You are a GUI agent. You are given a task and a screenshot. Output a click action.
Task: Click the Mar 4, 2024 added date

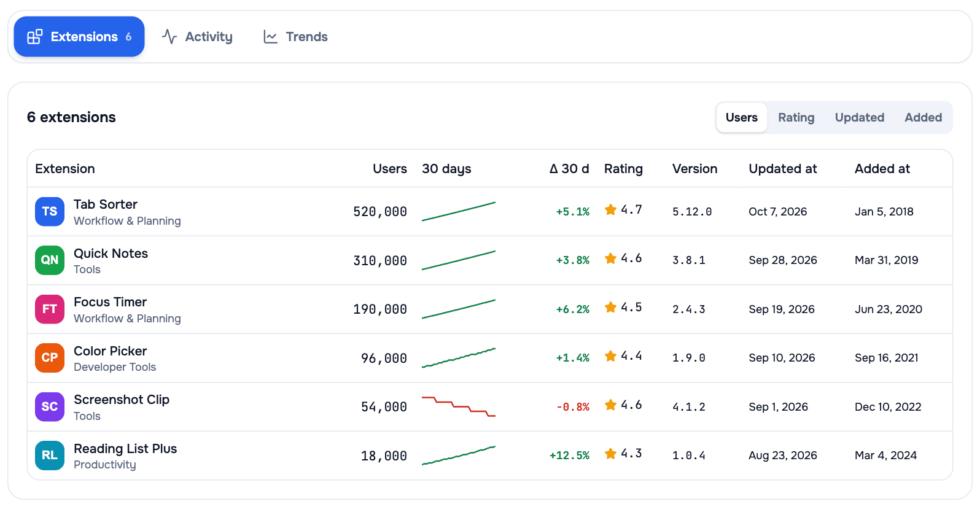[x=885, y=456]
